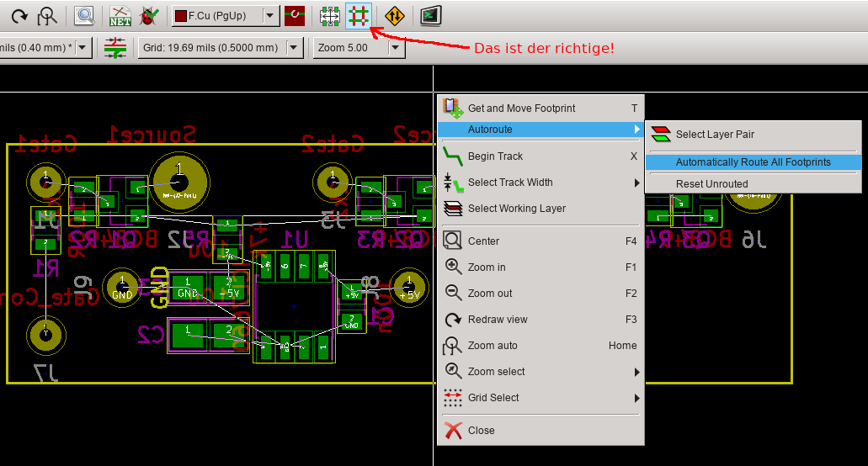
Task: Click the R1 reference label
Action: [x=45, y=269]
